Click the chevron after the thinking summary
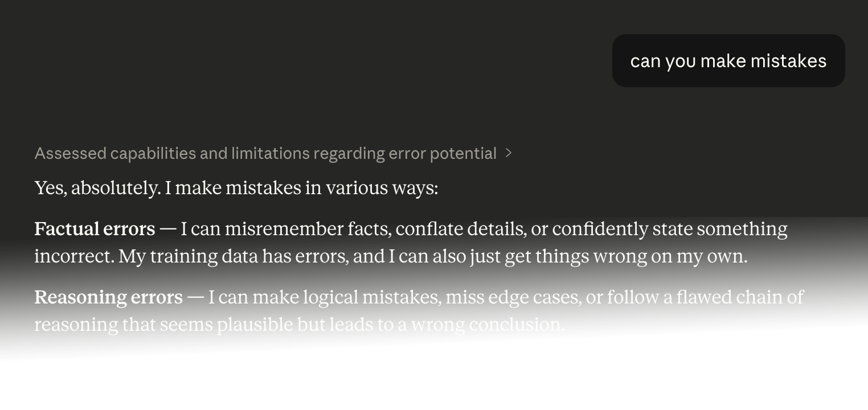868x410 pixels. tap(507, 153)
